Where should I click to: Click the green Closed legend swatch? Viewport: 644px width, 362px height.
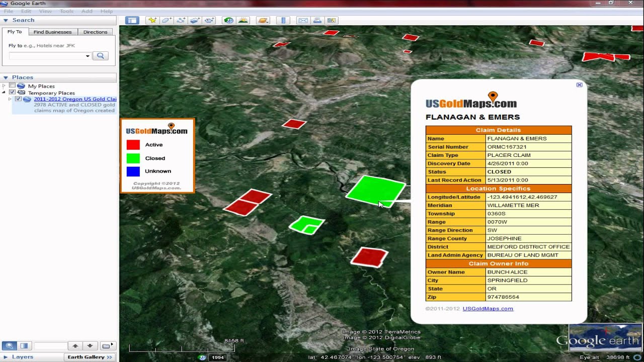click(133, 158)
